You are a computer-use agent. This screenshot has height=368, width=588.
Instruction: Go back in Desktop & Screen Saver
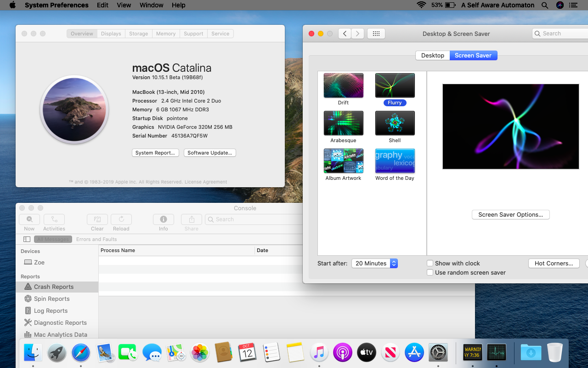pyautogui.click(x=345, y=34)
